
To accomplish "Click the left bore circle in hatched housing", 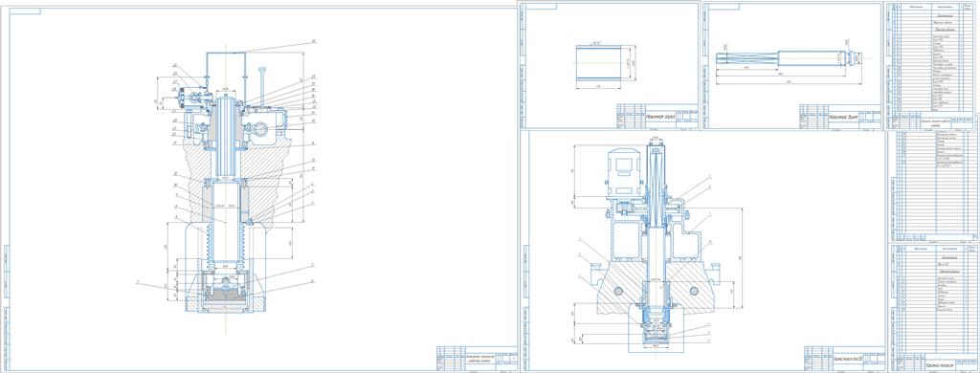I will coord(618,291).
